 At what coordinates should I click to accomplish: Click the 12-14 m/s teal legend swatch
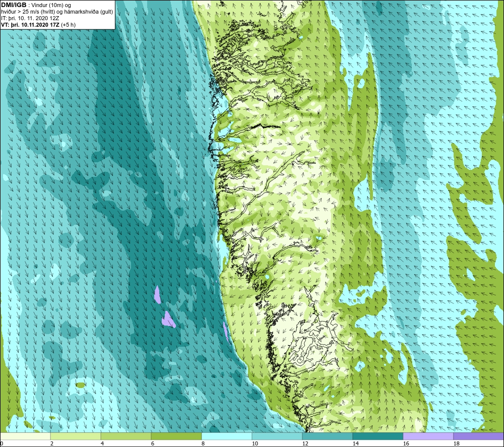pyautogui.click(x=327, y=436)
